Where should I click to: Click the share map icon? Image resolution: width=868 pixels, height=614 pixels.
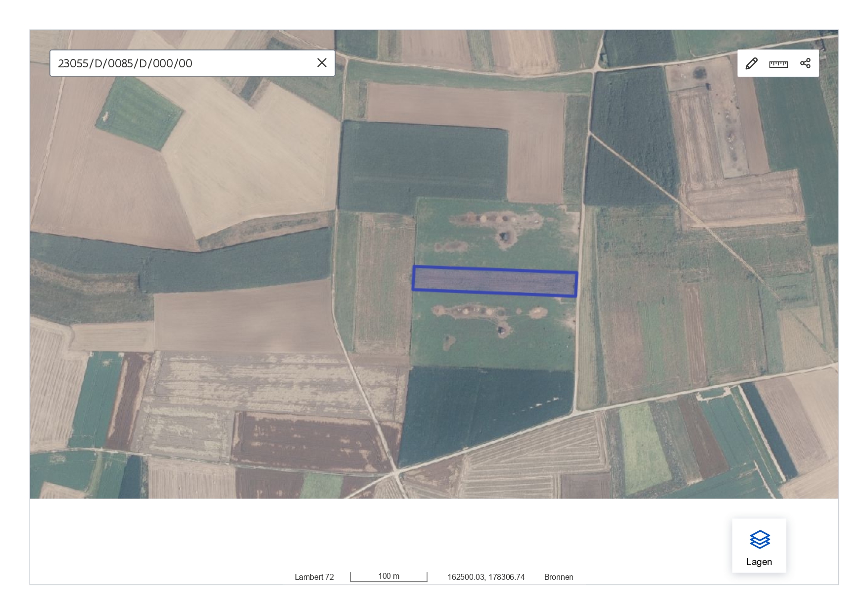[805, 63]
